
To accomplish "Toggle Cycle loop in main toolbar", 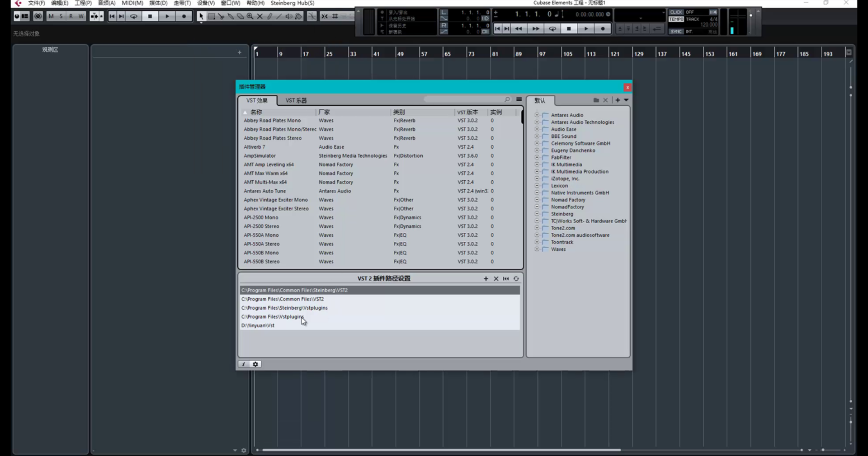I will [x=134, y=16].
